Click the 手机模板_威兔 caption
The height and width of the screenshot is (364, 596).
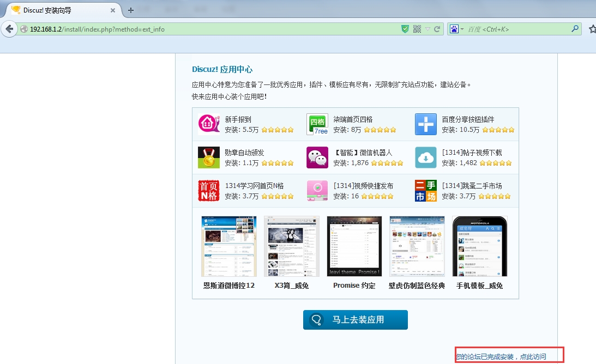pos(480,286)
